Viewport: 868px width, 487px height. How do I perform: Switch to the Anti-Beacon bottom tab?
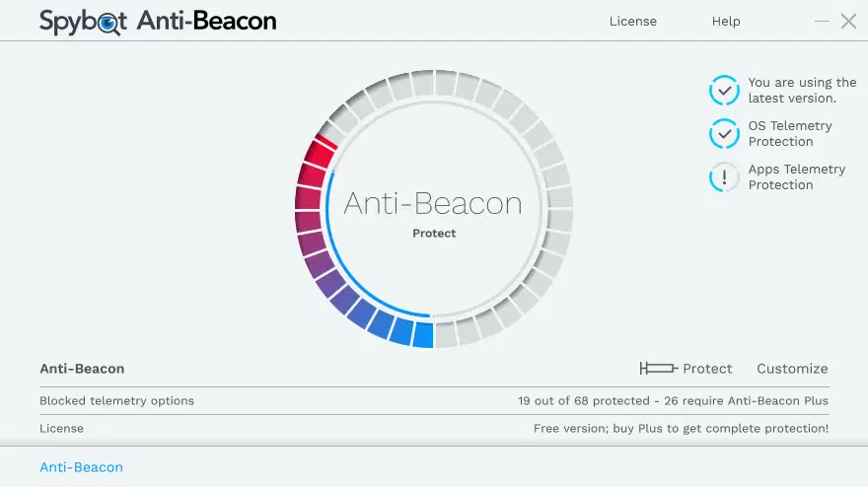[81, 467]
